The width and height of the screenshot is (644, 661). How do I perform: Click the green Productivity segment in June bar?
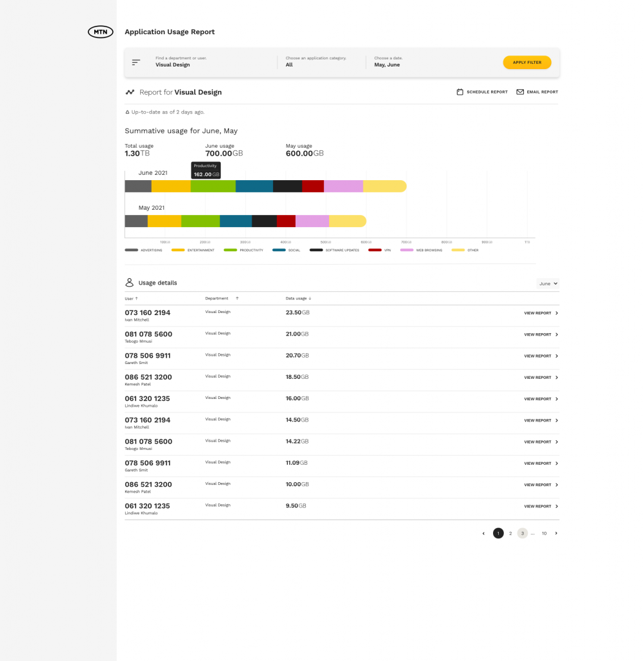(213, 186)
